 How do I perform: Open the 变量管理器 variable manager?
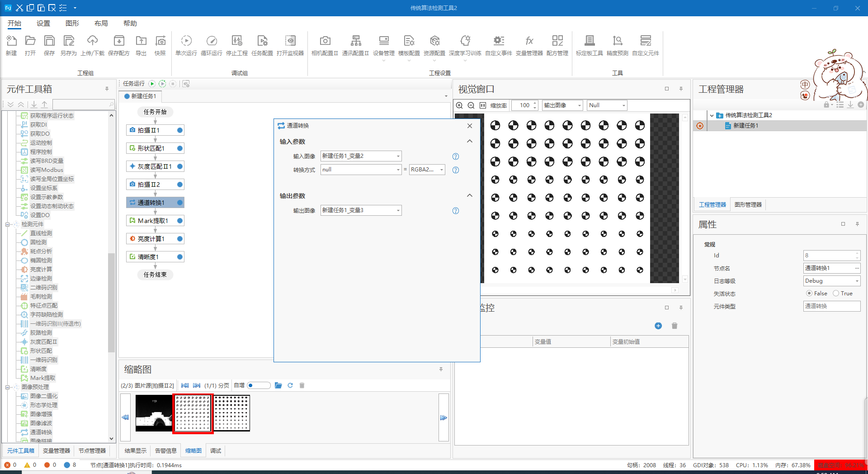pos(529,45)
